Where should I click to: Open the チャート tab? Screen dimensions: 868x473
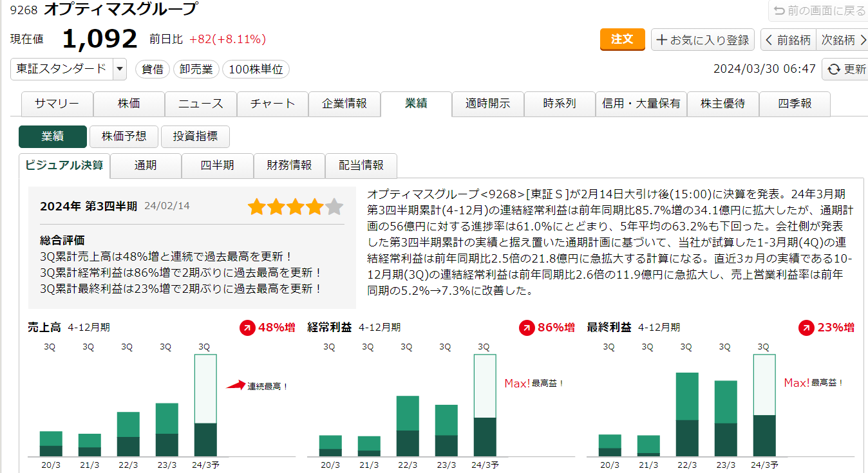272,104
